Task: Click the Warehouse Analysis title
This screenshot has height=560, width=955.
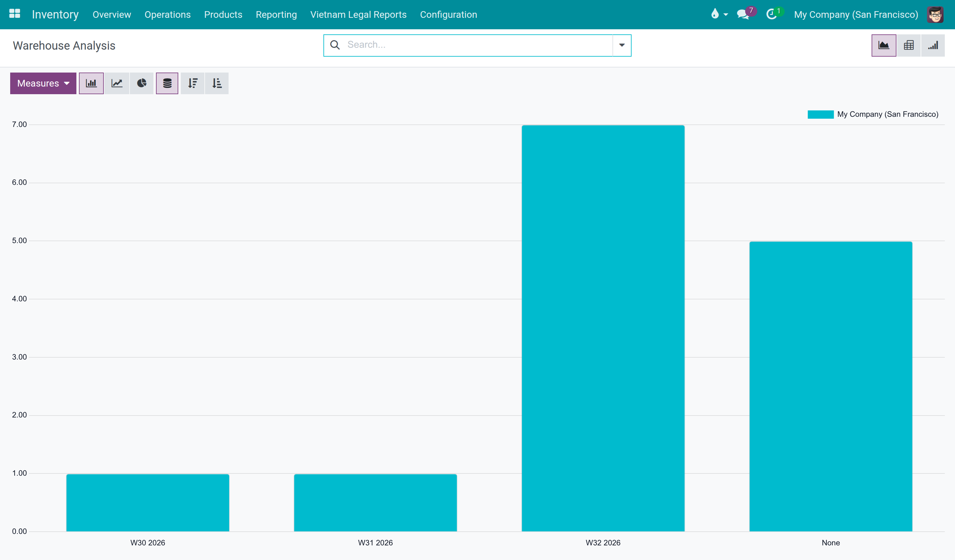Action: (64, 45)
